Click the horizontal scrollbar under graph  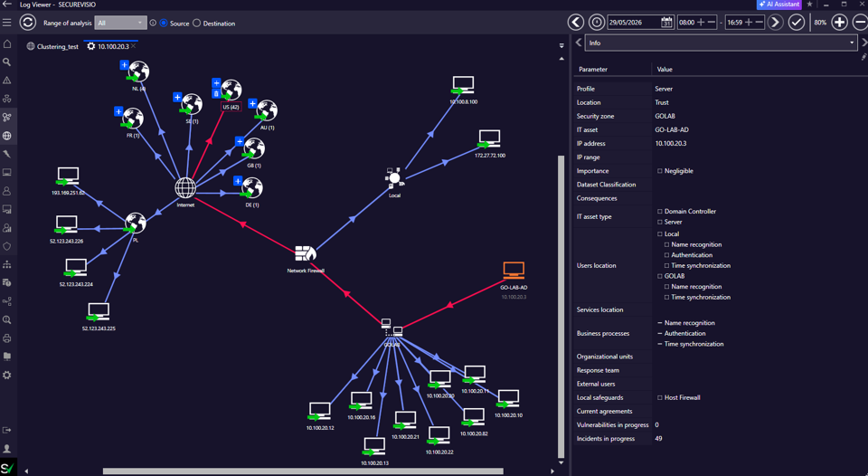click(303, 471)
